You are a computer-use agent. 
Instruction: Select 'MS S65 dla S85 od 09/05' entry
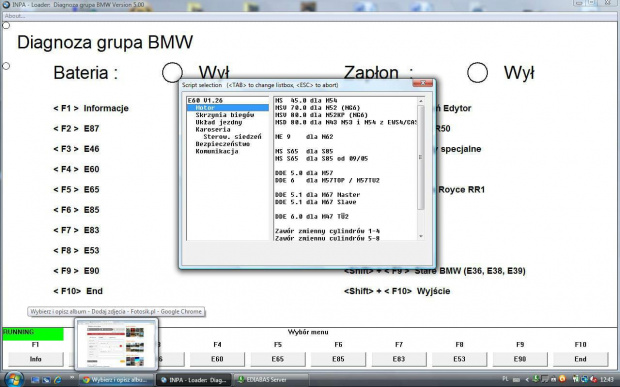[321, 159]
